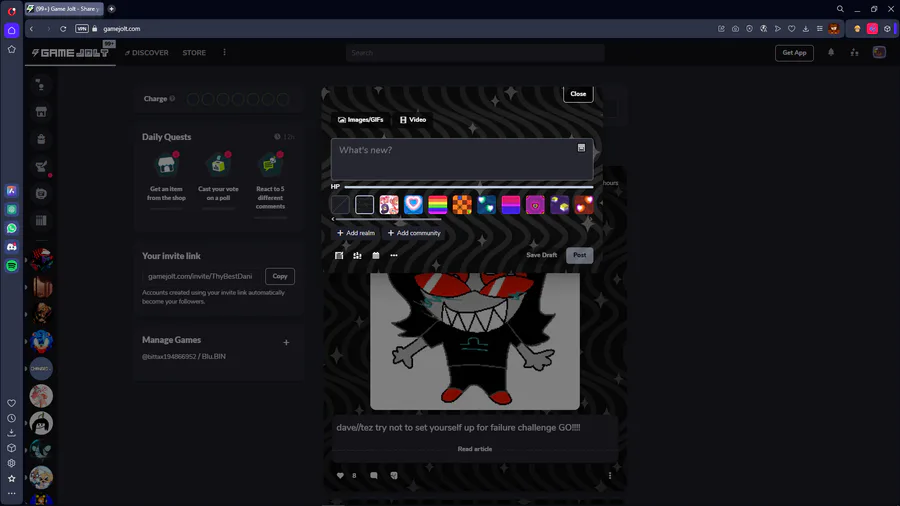Select the rainbow stripes background
900x506 pixels.
point(437,204)
